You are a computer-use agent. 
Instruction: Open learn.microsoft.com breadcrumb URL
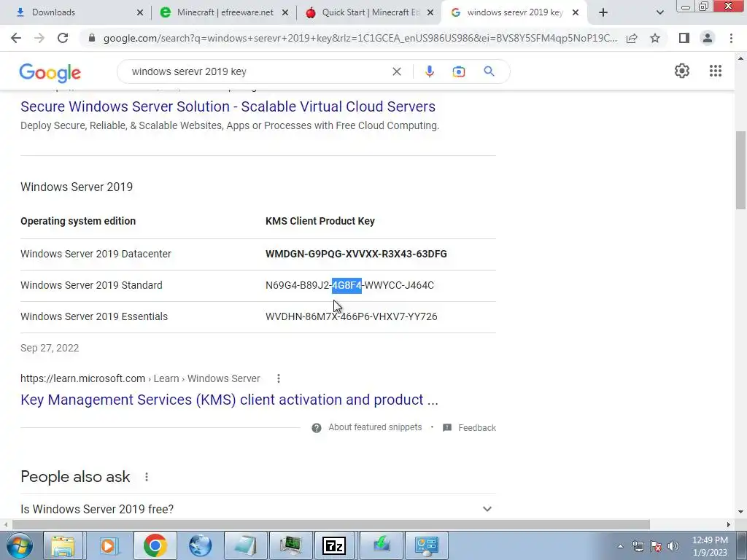(x=140, y=378)
